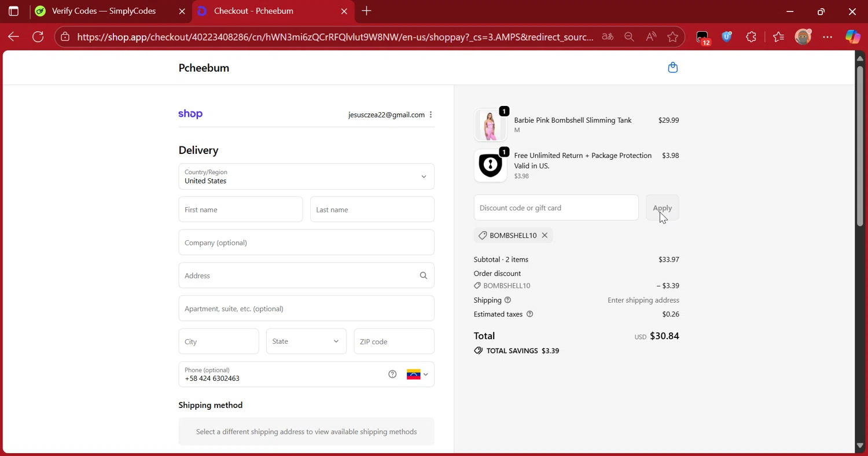Toggle read aloud icon
Image resolution: width=868 pixels, height=456 pixels.
coord(651,37)
